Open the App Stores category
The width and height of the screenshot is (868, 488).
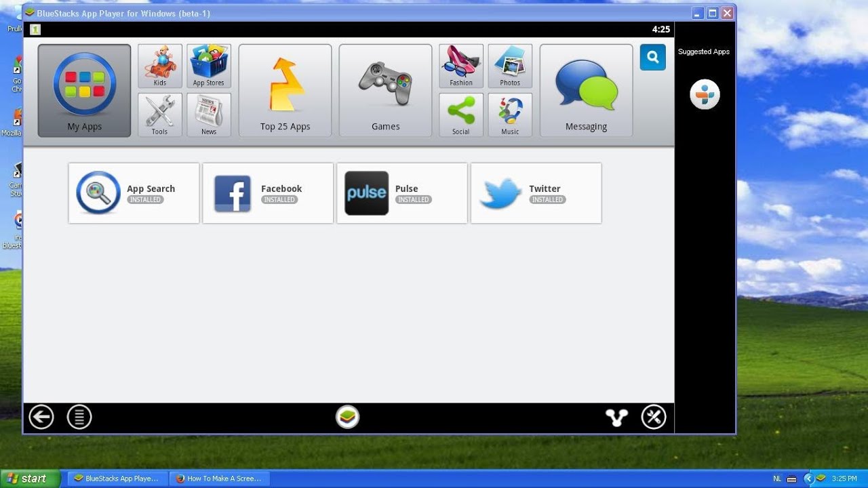(209, 66)
